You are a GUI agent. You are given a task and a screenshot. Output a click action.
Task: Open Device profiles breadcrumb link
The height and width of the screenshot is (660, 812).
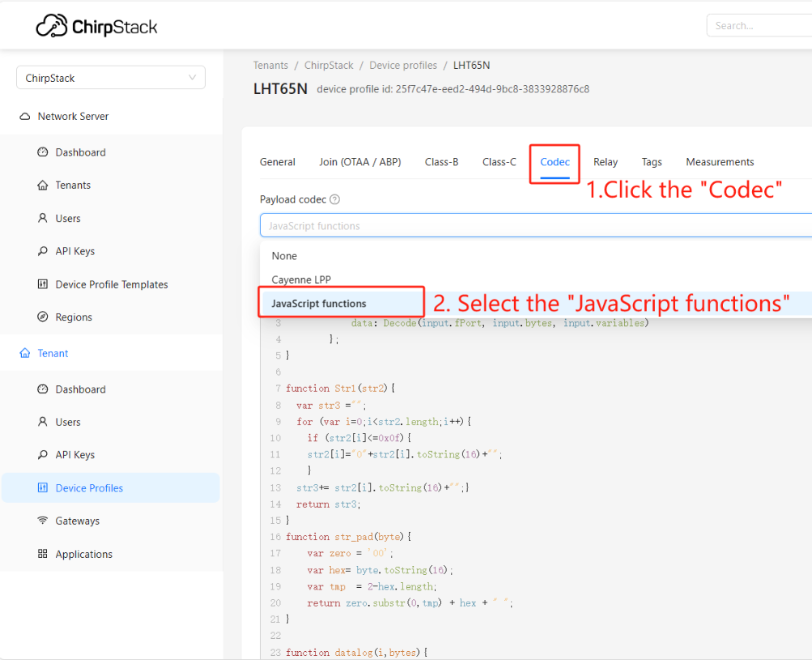(x=403, y=66)
